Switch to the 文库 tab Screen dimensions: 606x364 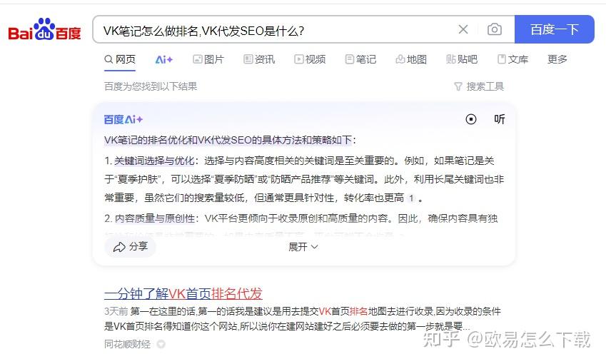(512, 59)
